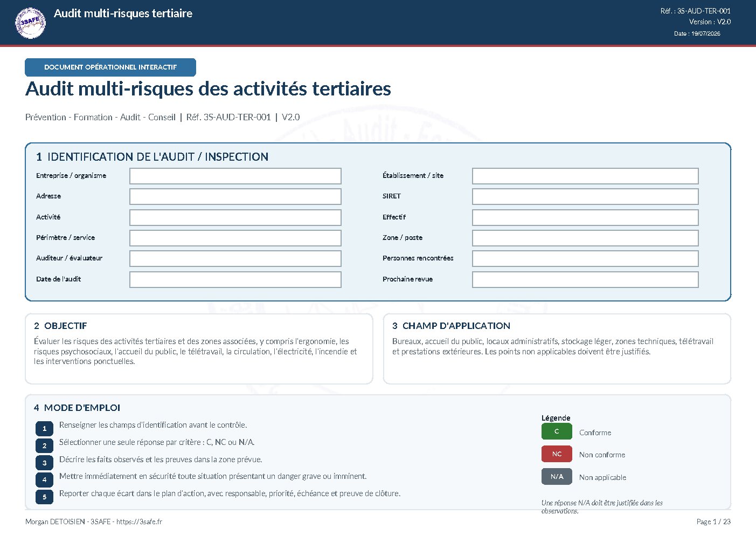Click the Objectif paragraph beginning Évaluer les risques
The width and height of the screenshot is (756, 535).
pyautogui.click(x=195, y=351)
